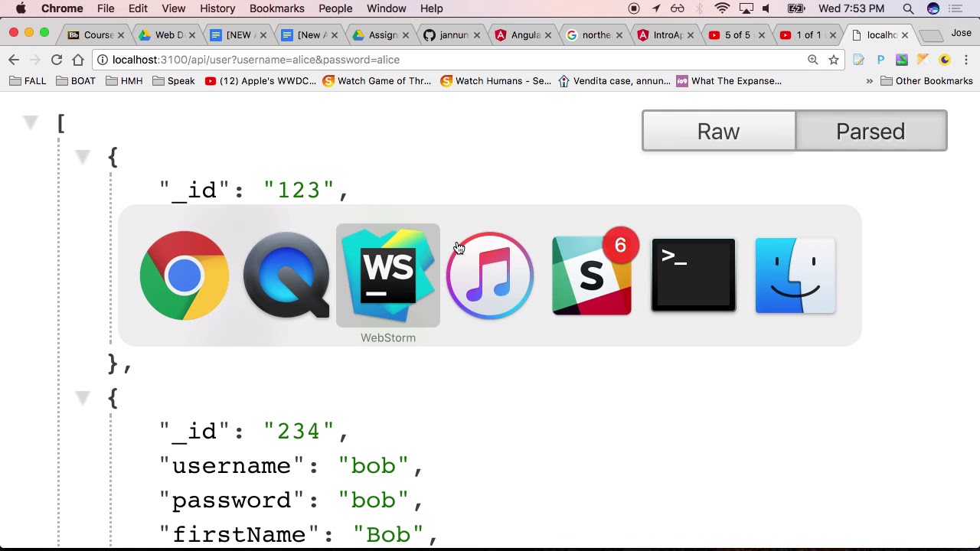Open the BOAT bookmarks folder

coord(76,81)
